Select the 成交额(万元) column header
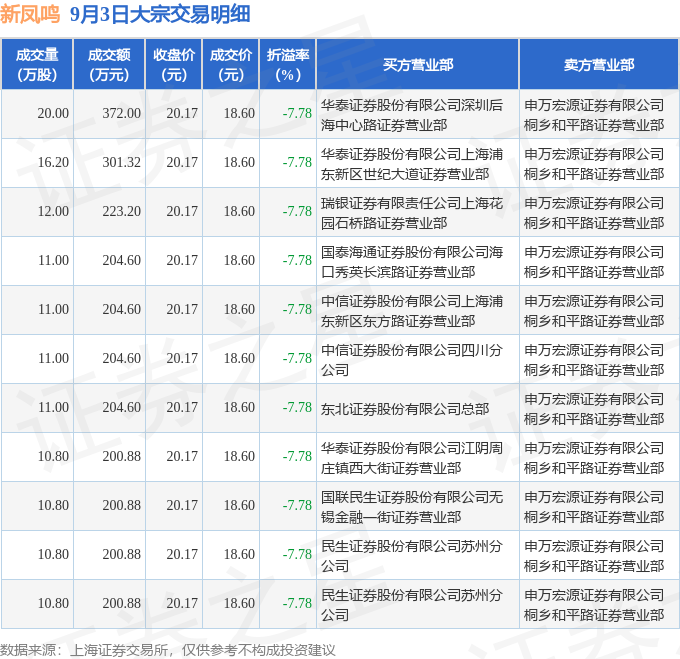 pyautogui.click(x=109, y=65)
